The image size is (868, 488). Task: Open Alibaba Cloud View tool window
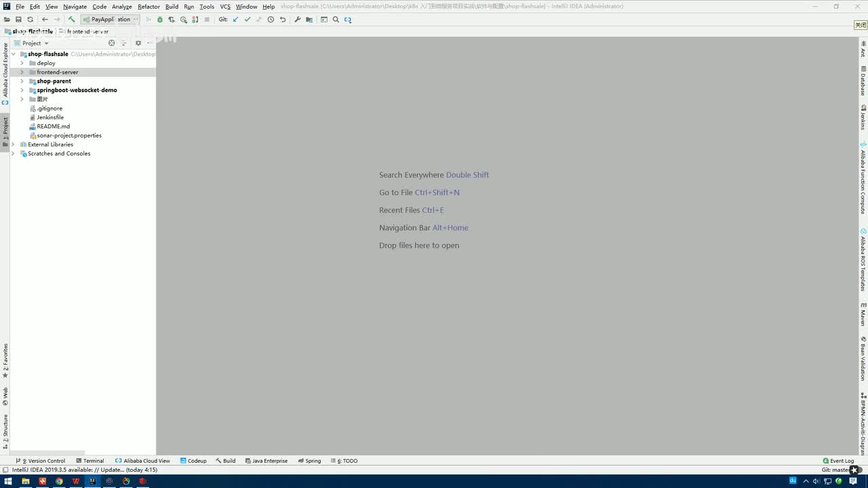click(x=142, y=461)
